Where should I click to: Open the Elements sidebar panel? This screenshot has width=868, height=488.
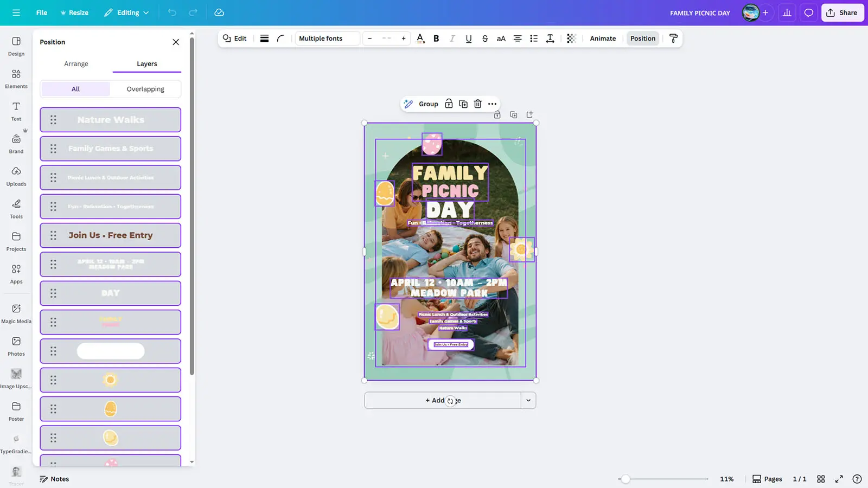pyautogui.click(x=16, y=79)
